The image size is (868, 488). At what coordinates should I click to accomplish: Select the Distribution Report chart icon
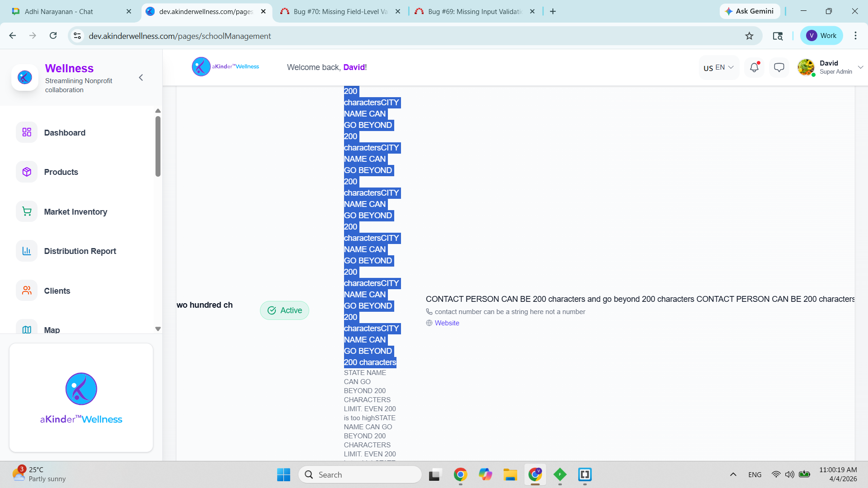(x=27, y=251)
